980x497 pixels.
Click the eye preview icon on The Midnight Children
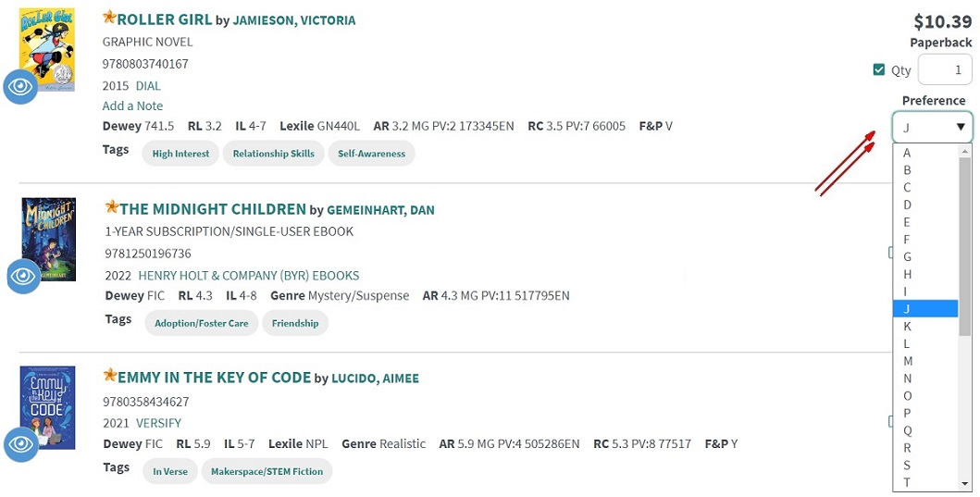24,277
